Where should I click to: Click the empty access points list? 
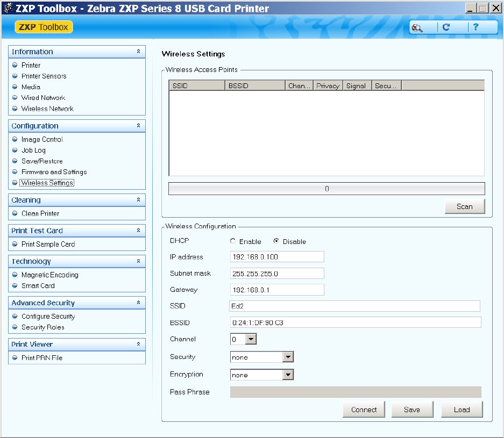coord(326,133)
